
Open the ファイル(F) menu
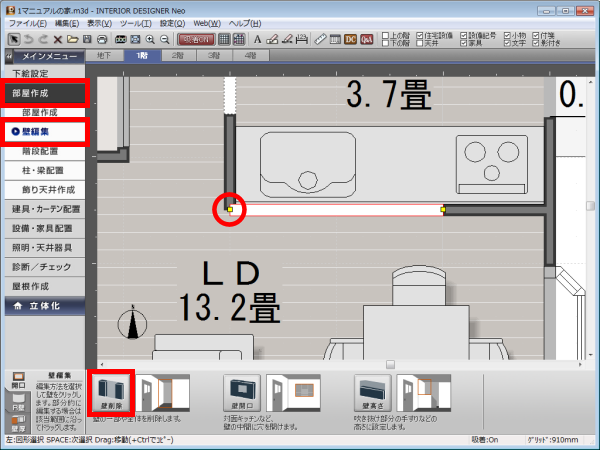pyautogui.click(x=26, y=21)
